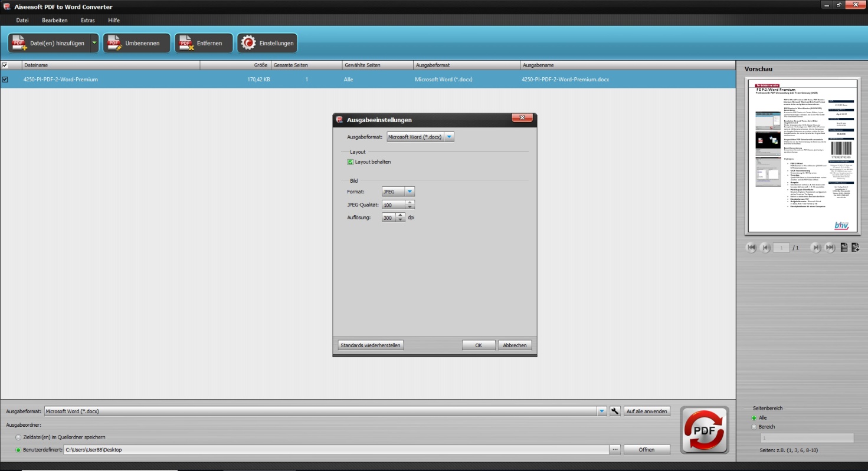Click the file row's Microsoft Word (*.docx) cell
This screenshot has width=868, height=471.
pyautogui.click(x=443, y=79)
